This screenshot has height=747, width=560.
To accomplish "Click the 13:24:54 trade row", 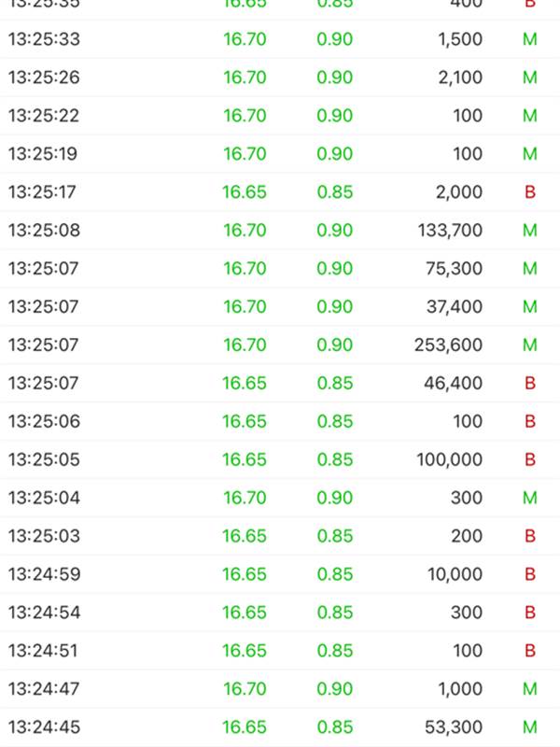I will point(280,613).
